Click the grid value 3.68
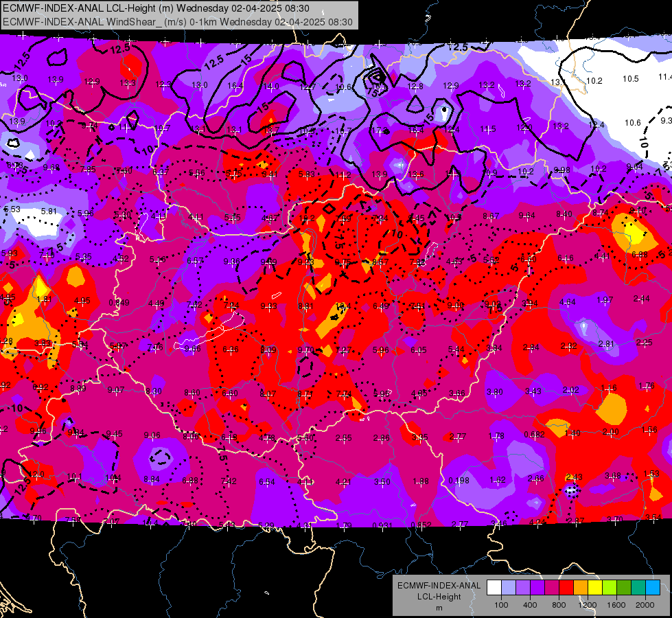672x618 pixels. coord(613,476)
